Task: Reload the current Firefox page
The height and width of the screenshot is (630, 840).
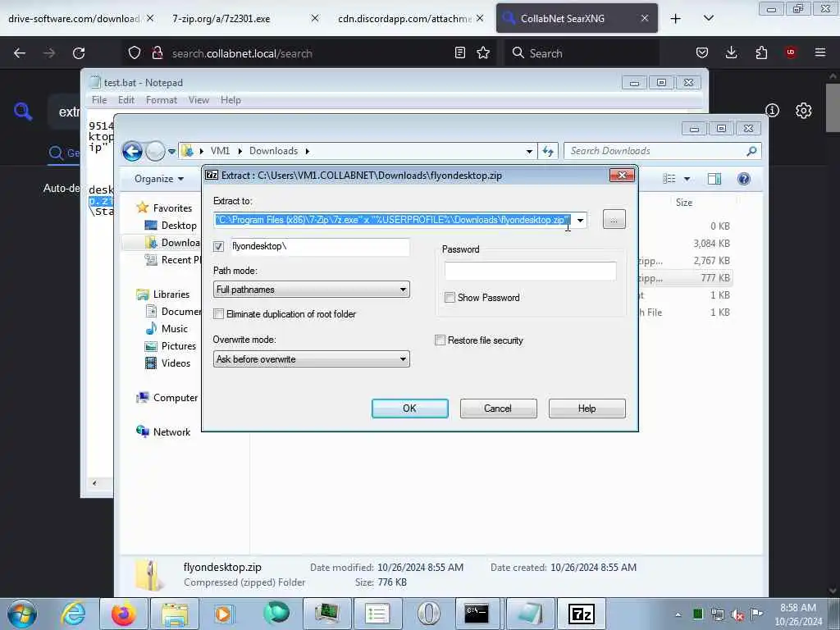Action: [x=79, y=53]
